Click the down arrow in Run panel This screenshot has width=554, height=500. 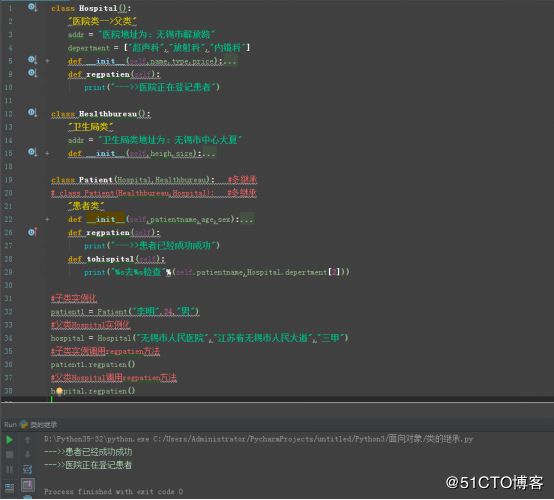coord(28,454)
